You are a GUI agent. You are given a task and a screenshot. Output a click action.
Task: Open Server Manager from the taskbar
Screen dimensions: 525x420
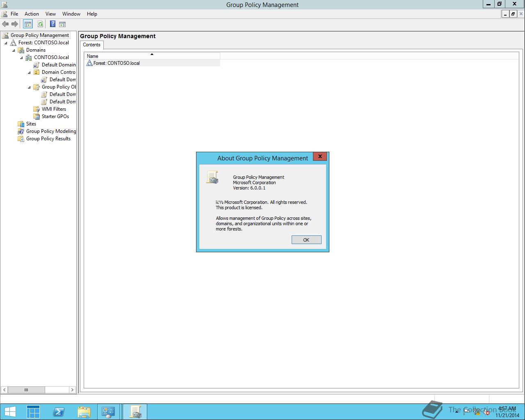click(x=33, y=412)
